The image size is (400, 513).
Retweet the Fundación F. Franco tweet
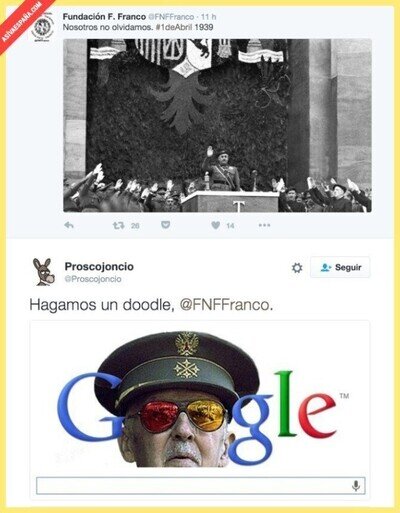118,226
